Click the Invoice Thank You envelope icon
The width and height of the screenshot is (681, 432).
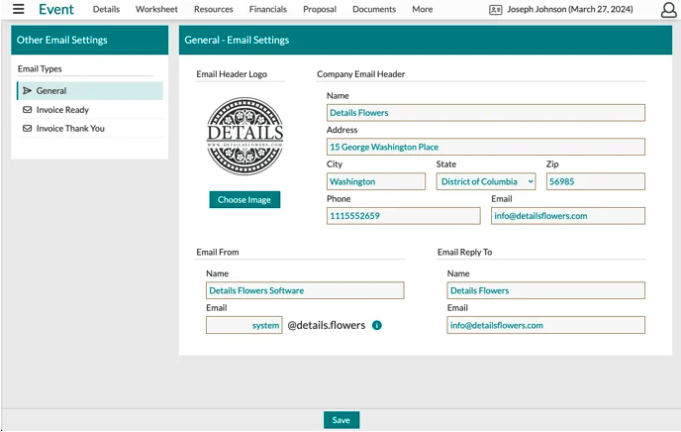(x=27, y=129)
